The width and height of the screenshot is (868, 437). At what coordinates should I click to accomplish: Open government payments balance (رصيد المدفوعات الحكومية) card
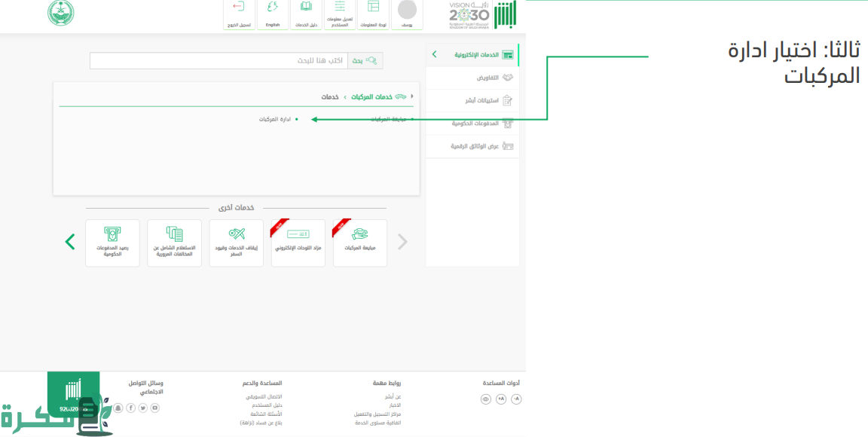tap(113, 243)
